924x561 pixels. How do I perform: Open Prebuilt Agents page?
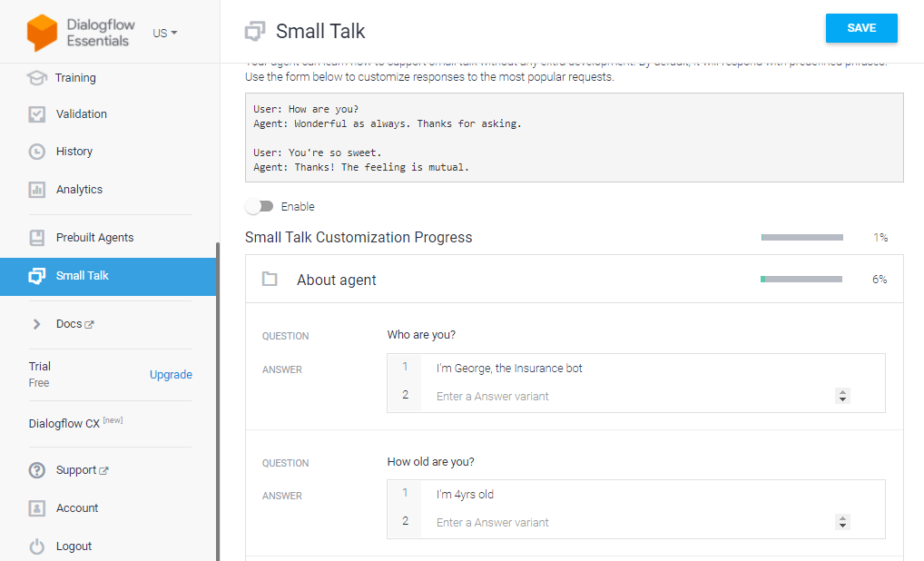[x=95, y=238]
